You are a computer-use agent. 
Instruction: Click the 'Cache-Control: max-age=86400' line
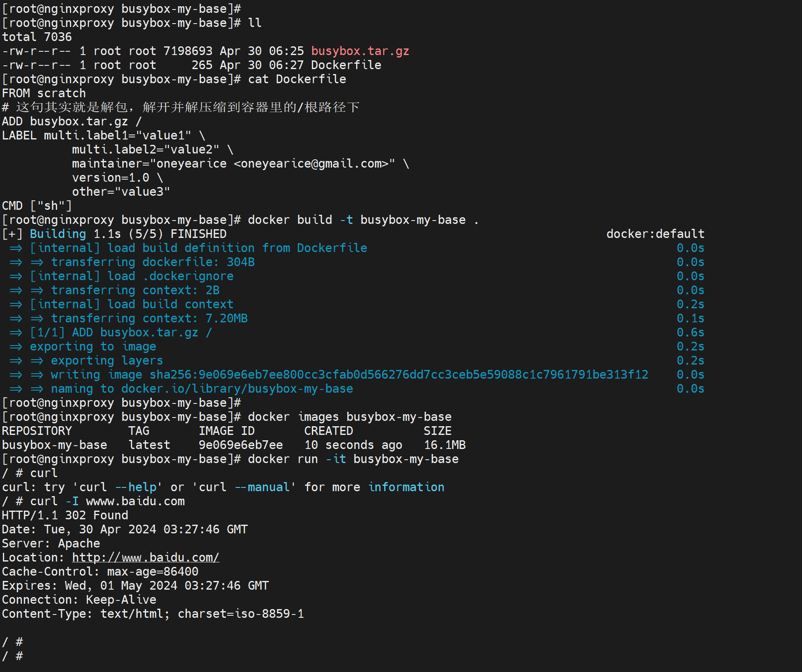tap(100, 571)
